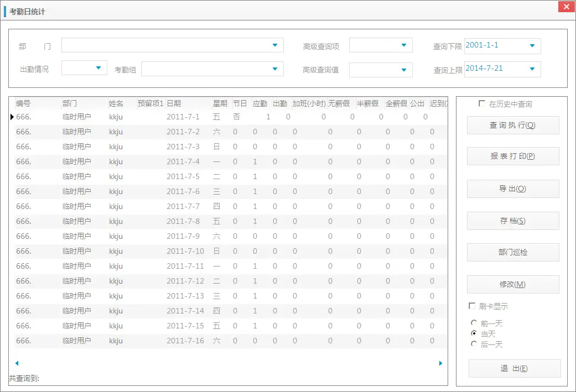The width and height of the screenshot is (576, 392).
Task: Click the row indicator arrow beside the first record
Action: (12, 117)
